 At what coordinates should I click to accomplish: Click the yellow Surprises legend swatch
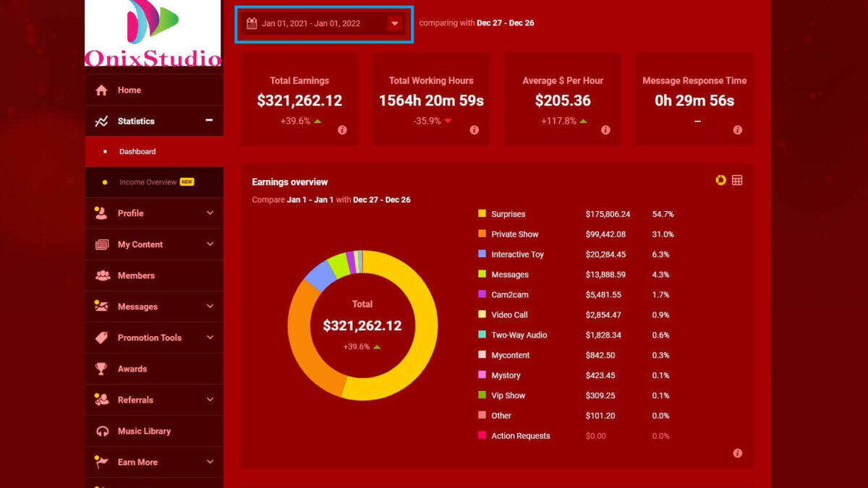(x=482, y=214)
